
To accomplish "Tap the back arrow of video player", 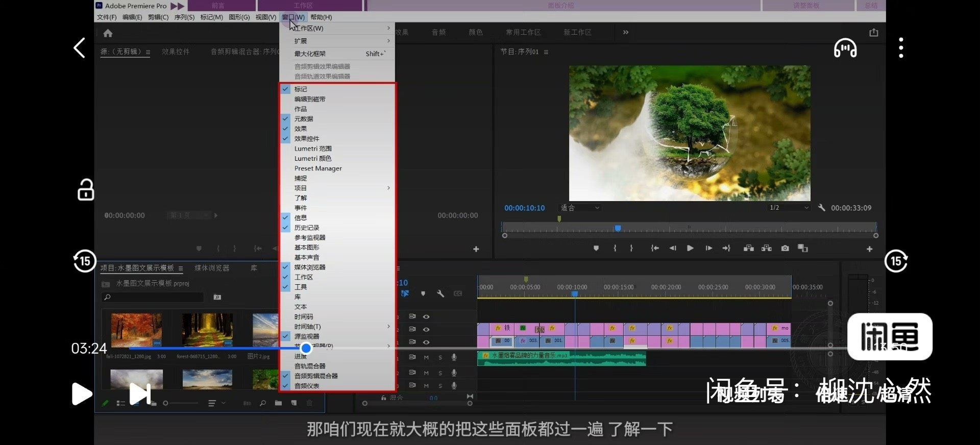I will (x=79, y=48).
